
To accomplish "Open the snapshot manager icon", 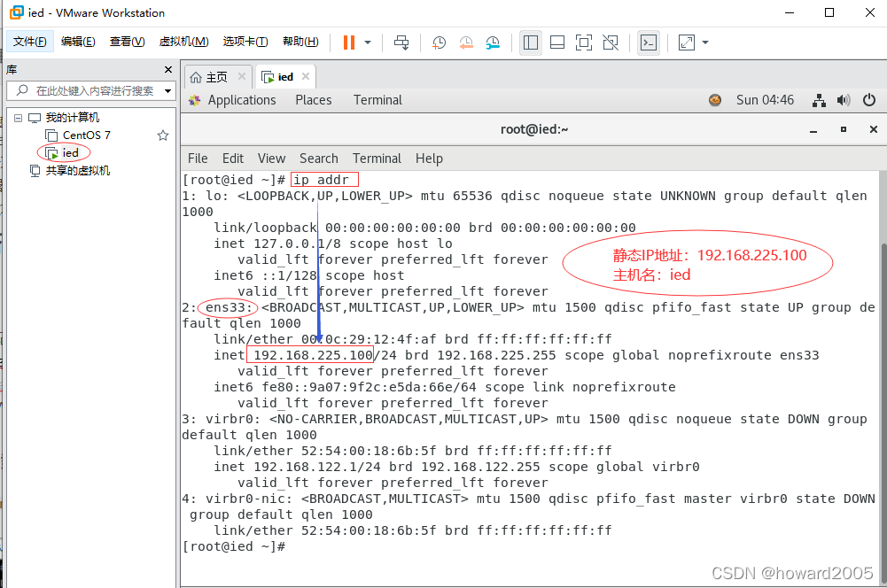I will (493, 43).
